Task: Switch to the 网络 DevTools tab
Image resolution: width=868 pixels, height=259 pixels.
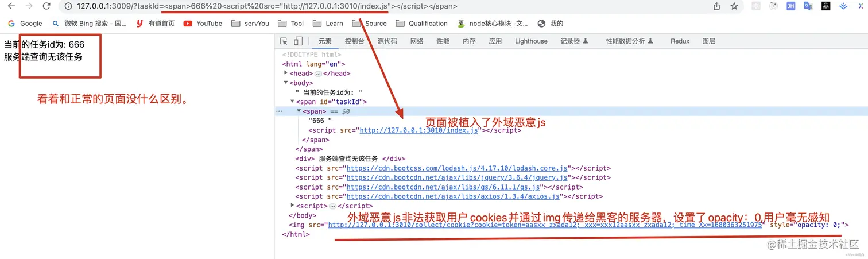Action: [x=417, y=41]
